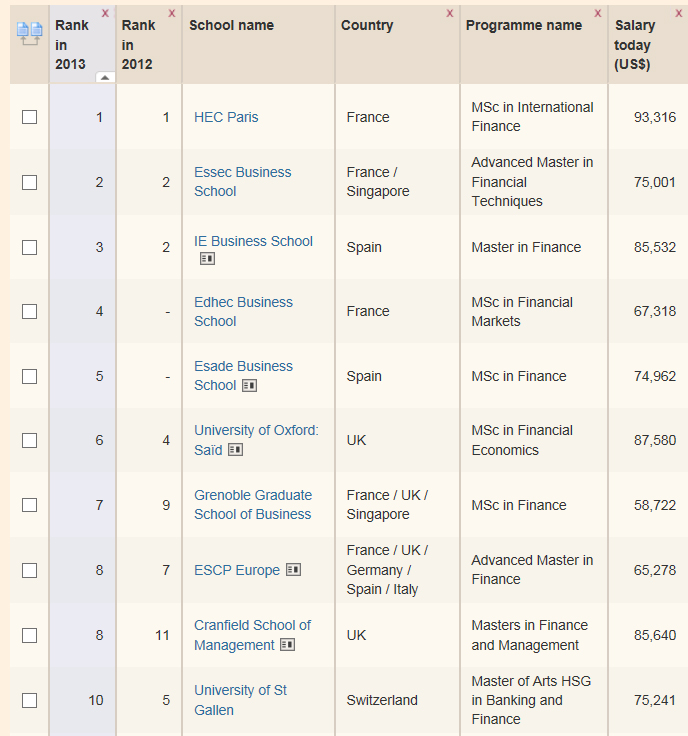Sort by the Programme name header

click(524, 25)
